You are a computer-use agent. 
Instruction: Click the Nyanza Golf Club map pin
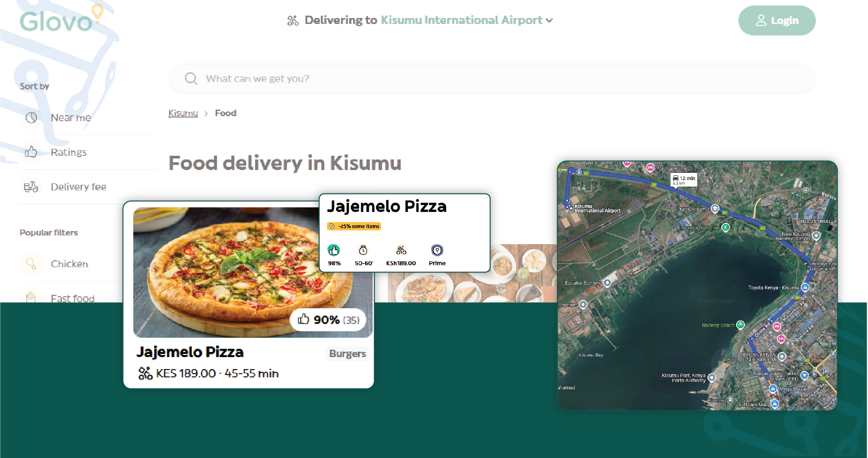tap(726, 227)
